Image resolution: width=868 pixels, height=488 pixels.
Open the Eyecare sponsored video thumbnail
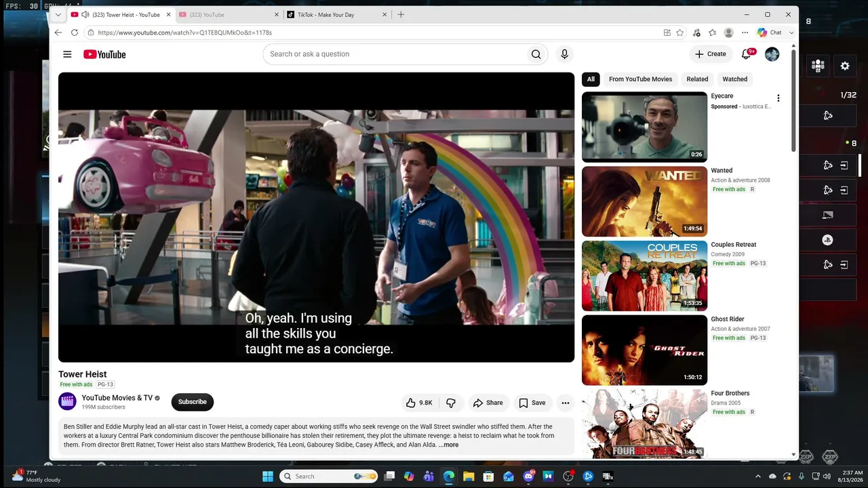coord(644,127)
